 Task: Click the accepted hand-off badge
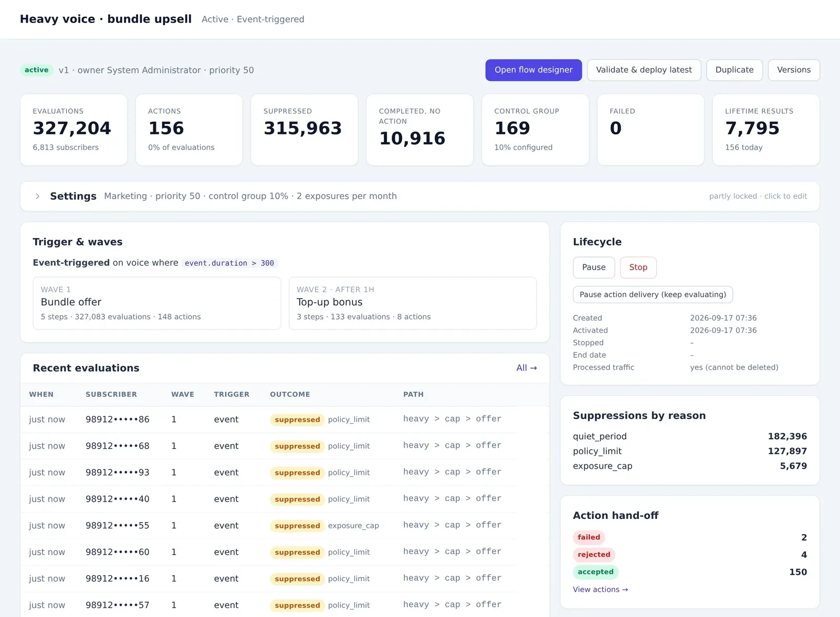(595, 572)
